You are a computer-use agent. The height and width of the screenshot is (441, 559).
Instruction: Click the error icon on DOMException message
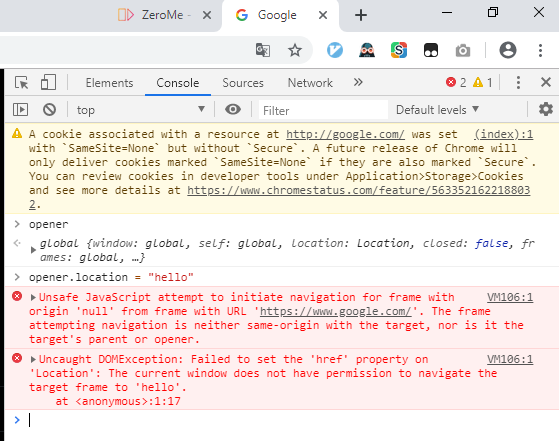(17, 358)
